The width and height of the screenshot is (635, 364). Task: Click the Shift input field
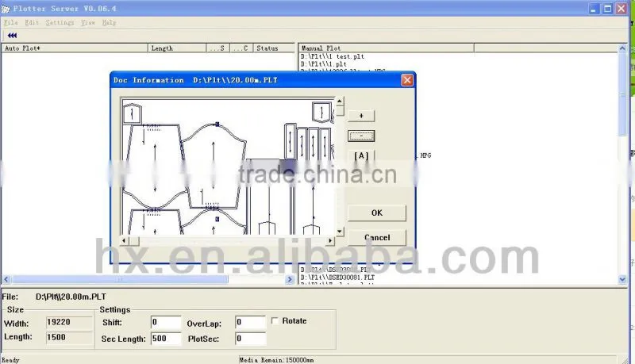[166, 322]
